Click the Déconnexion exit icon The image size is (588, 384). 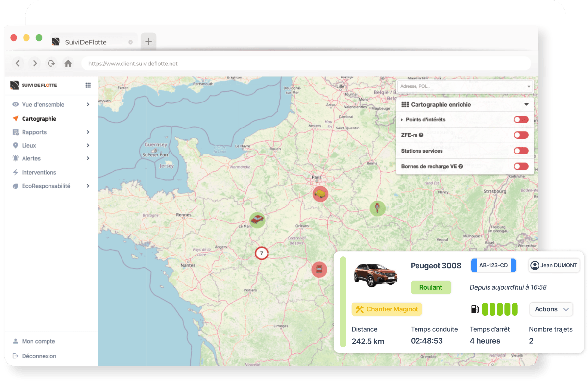pyautogui.click(x=16, y=356)
